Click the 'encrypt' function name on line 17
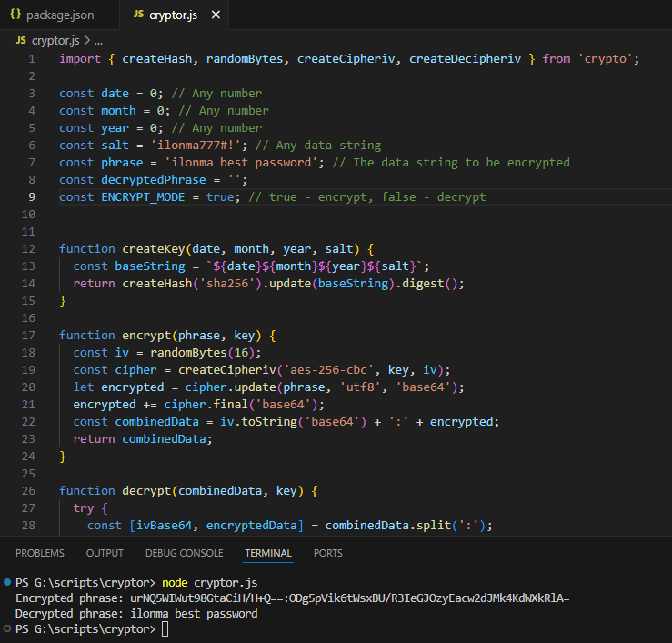Image resolution: width=672 pixels, height=643 pixels. [x=146, y=336]
